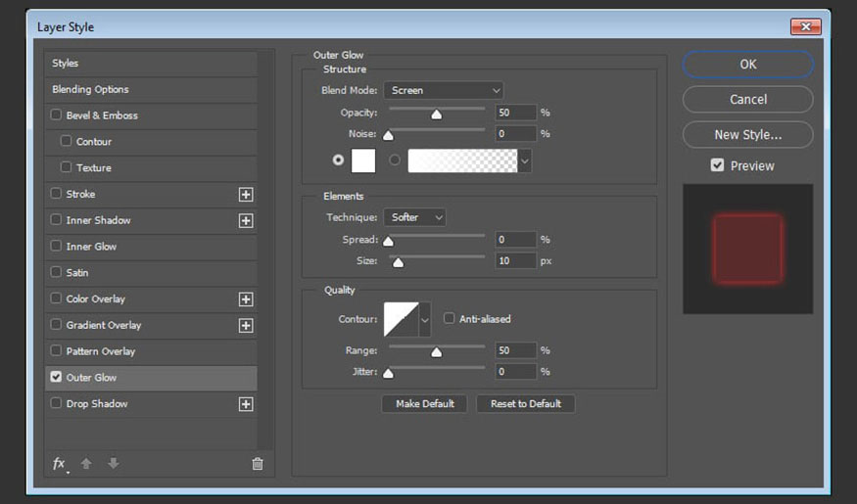This screenshot has width=857, height=504.
Task: Click the Cancel button
Action: point(747,100)
